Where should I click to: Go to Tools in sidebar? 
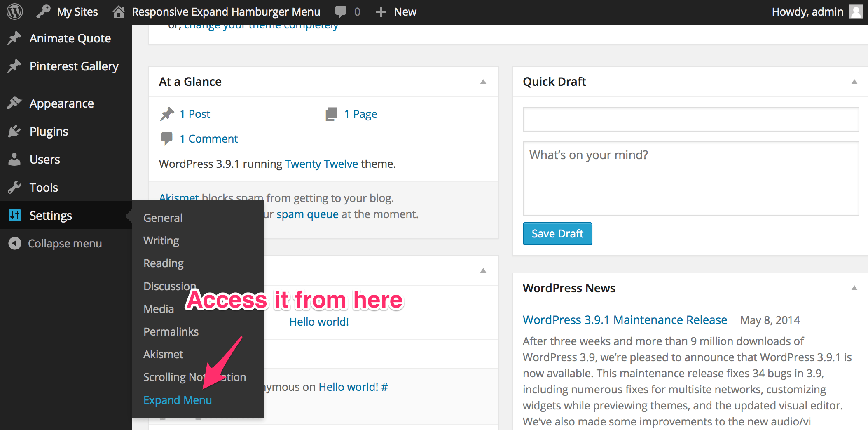tap(44, 187)
